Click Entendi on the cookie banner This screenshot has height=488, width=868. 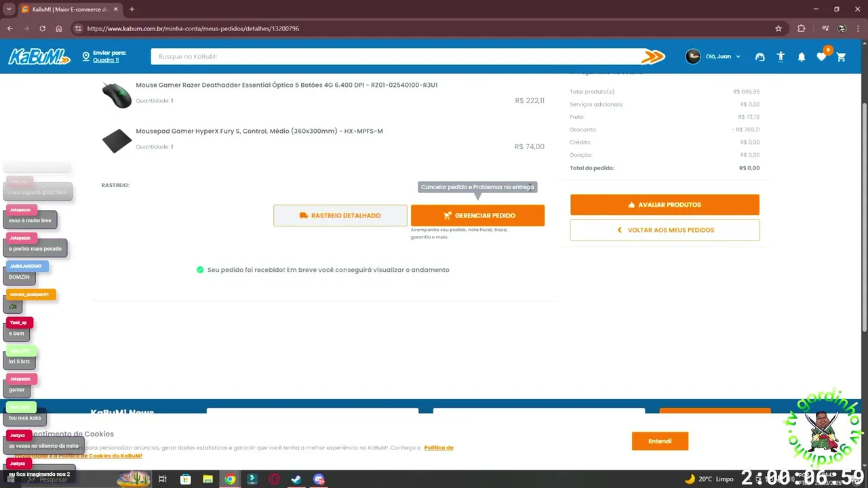(660, 441)
